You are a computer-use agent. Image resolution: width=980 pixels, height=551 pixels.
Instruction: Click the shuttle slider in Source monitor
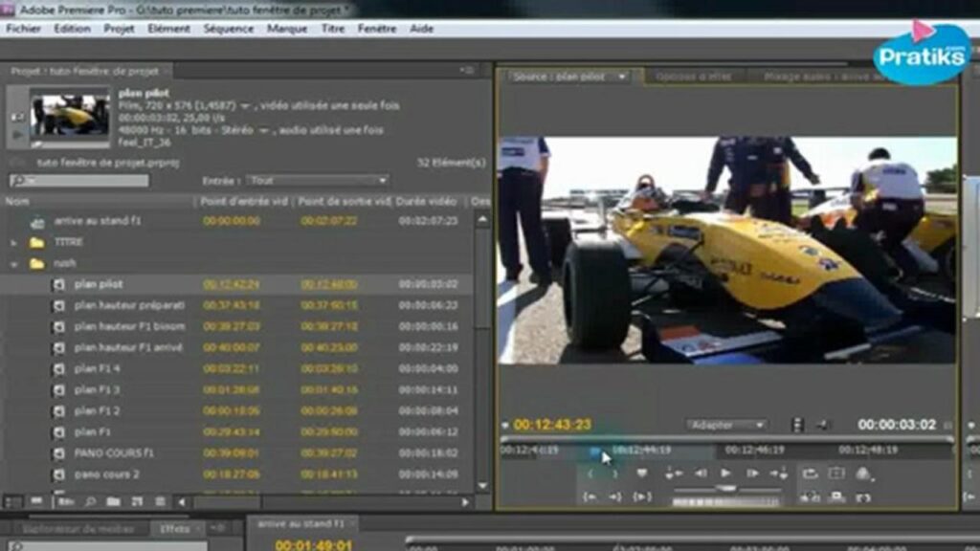pyautogui.click(x=725, y=489)
